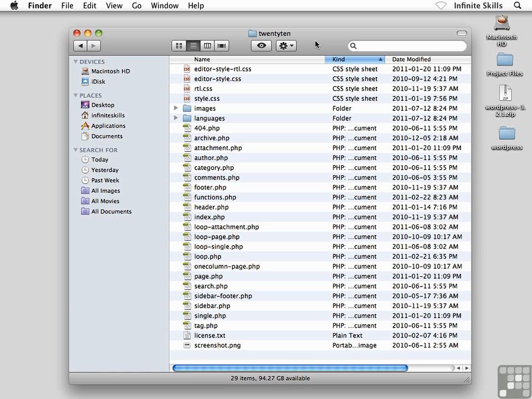
Task: Open the Edit menu
Action: point(90,6)
